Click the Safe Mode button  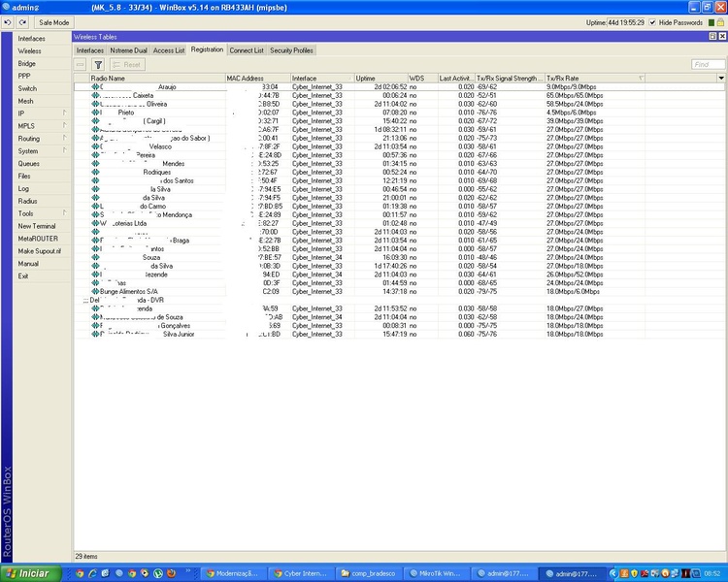click(53, 22)
